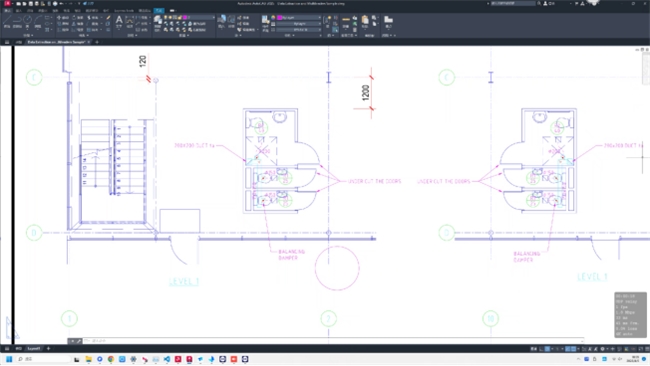The width and height of the screenshot is (650, 366).
Task: Switch to the Layout1 tab
Action: (x=34, y=349)
